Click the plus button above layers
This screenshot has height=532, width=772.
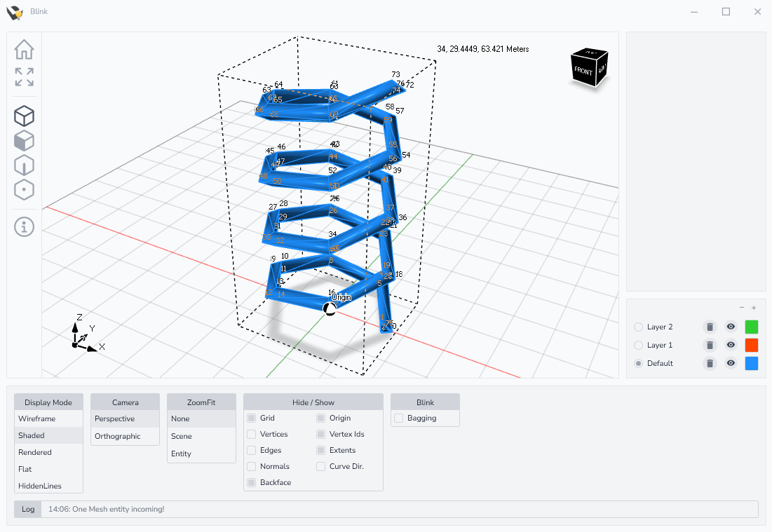click(x=754, y=308)
